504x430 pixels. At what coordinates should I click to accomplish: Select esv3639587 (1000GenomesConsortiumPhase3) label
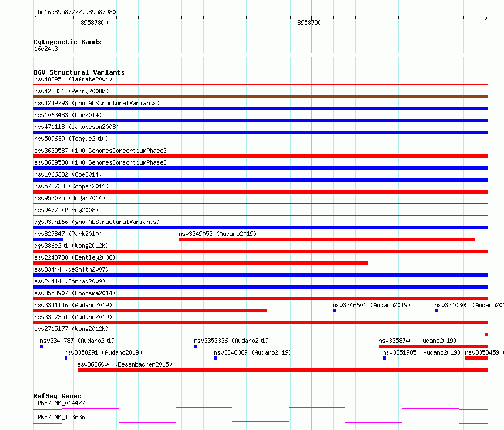[x=102, y=150]
